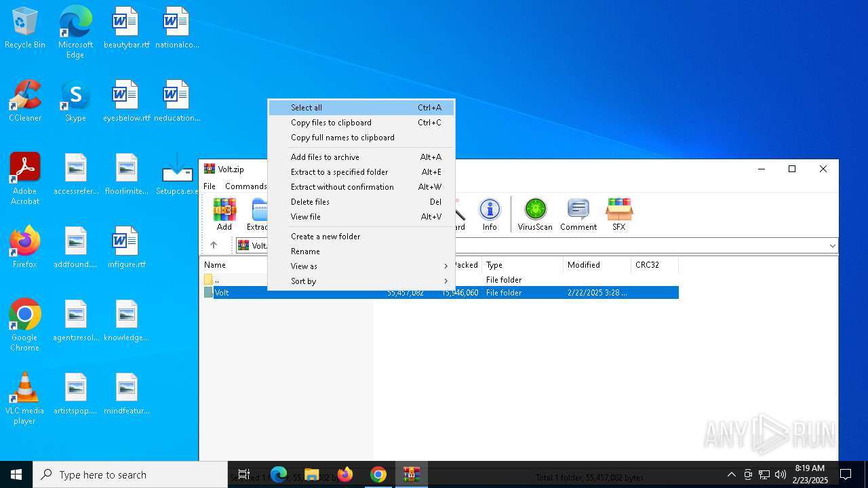Open Skype desktop shortcut
Screen dimensions: 868x488
click(75, 102)
